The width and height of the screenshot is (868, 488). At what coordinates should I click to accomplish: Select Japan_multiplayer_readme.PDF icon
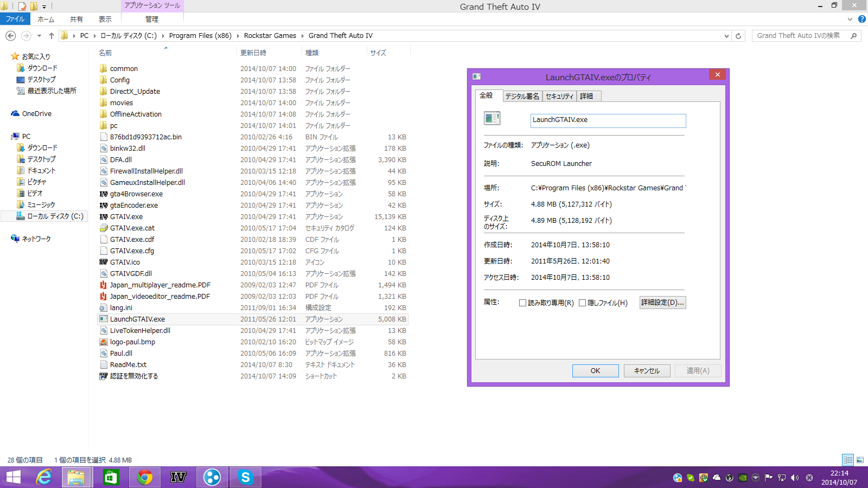click(104, 285)
